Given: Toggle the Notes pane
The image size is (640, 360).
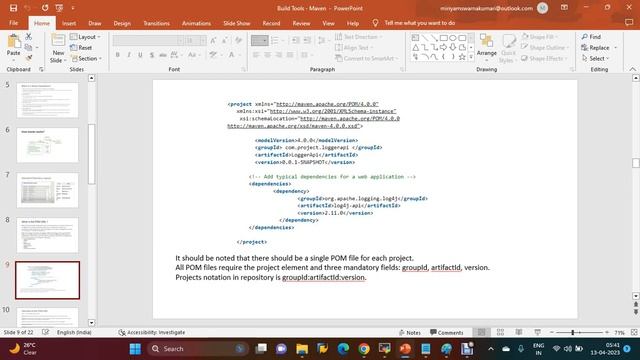Looking at the screenshot, I should point(410,332).
